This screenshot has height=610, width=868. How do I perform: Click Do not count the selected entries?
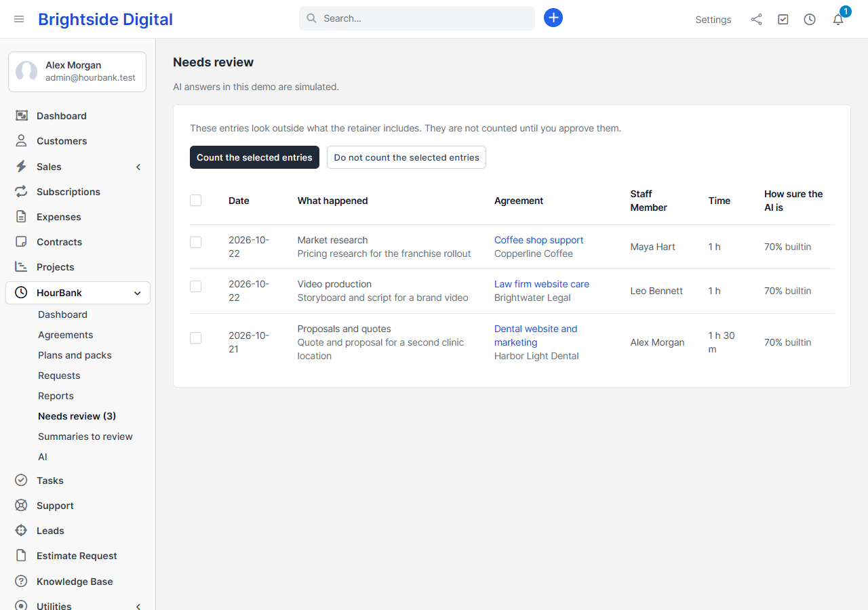(x=406, y=157)
